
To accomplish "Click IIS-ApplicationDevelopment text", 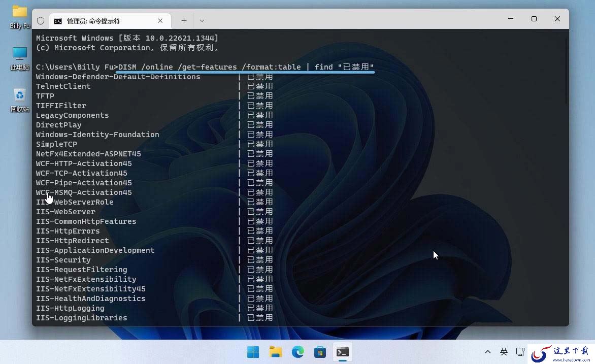I will point(95,250).
